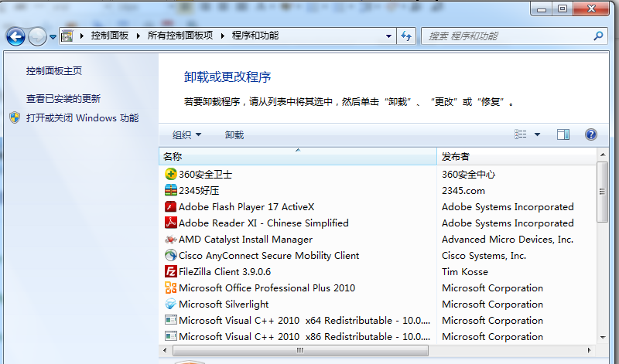Open the help question mark button
The width and height of the screenshot is (619, 364).
591,134
